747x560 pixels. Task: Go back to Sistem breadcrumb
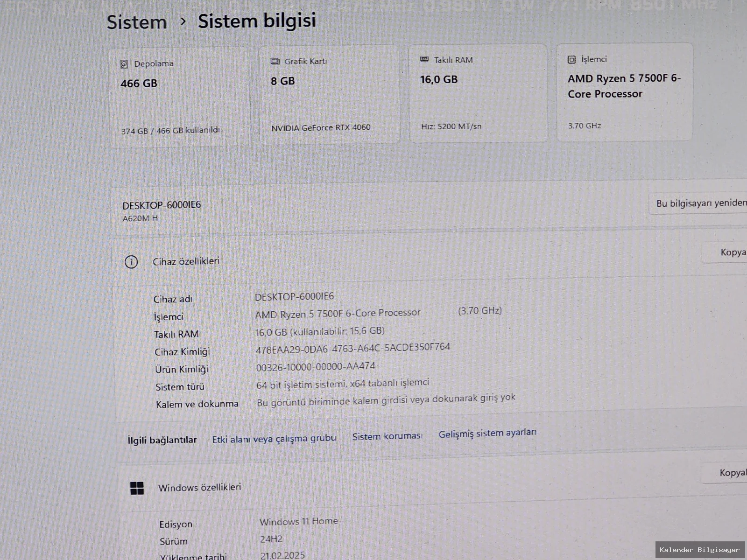pyautogui.click(x=137, y=22)
